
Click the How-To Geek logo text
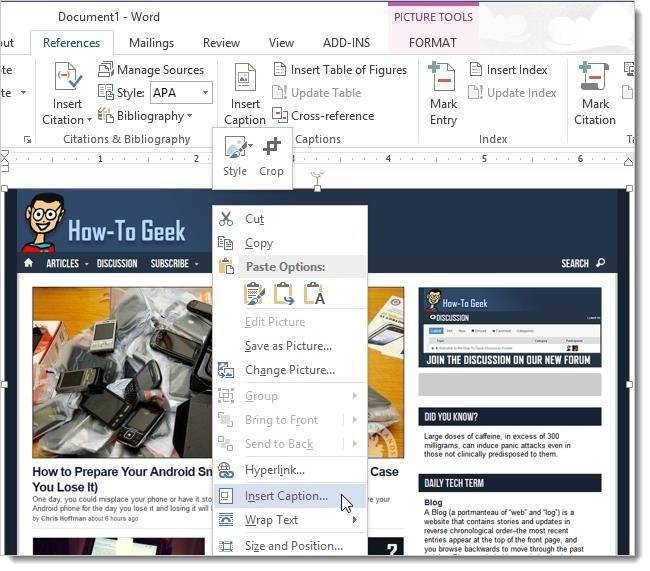pyautogui.click(x=126, y=231)
